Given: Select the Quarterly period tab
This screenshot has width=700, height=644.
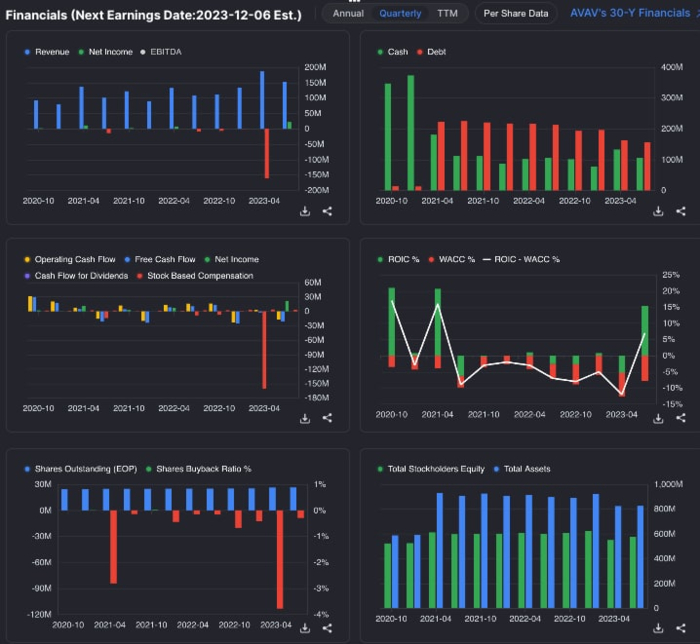Looking at the screenshot, I should 400,14.
